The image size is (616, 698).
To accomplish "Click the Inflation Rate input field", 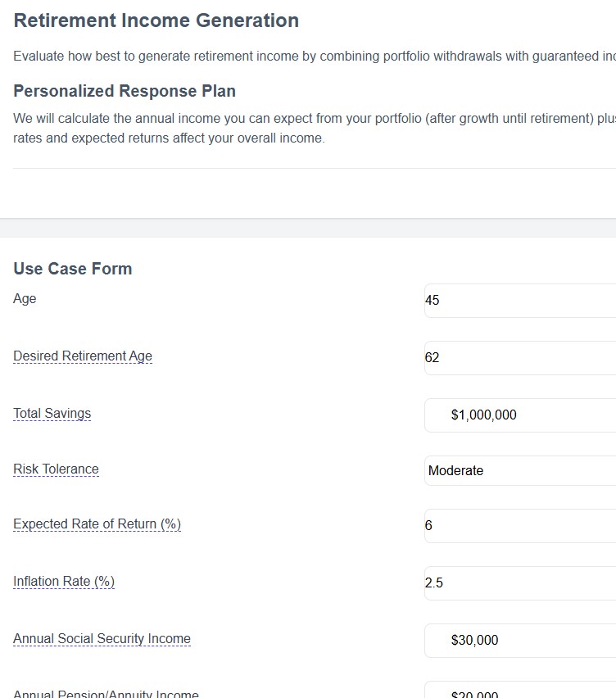I will [516, 582].
